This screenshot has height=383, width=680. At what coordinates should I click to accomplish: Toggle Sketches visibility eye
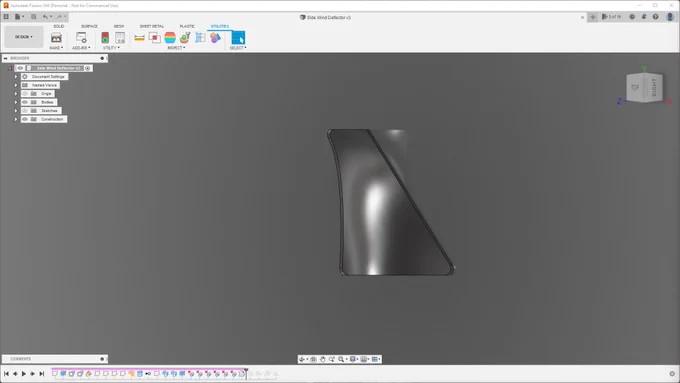tap(25, 111)
